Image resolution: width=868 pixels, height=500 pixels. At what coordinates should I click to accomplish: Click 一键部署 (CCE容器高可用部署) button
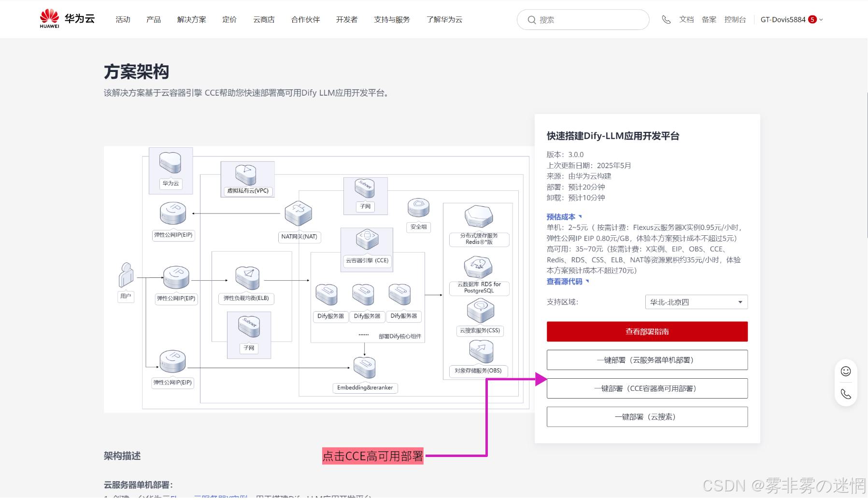647,388
